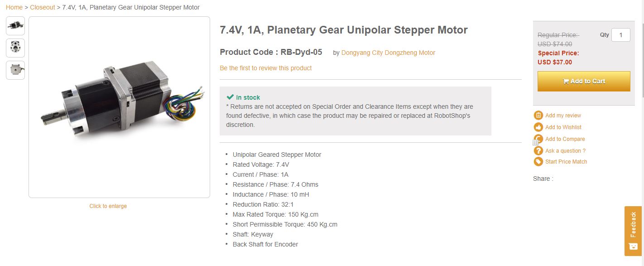Click the Ask a question mark icon
Viewport: 644px width, 266px height.
coord(538,151)
